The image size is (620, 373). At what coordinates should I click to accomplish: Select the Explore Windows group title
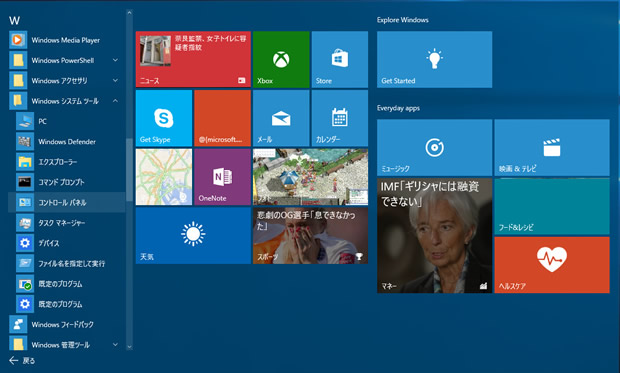403,20
